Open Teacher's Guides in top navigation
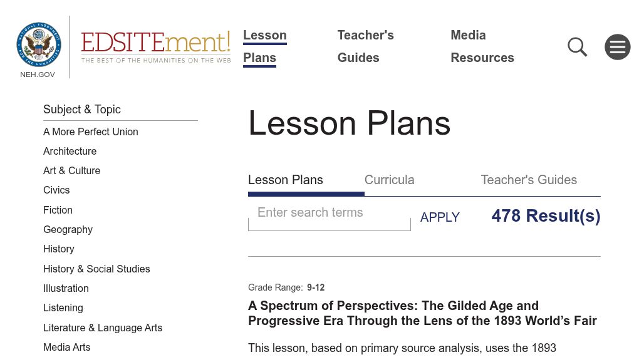 coord(365,46)
